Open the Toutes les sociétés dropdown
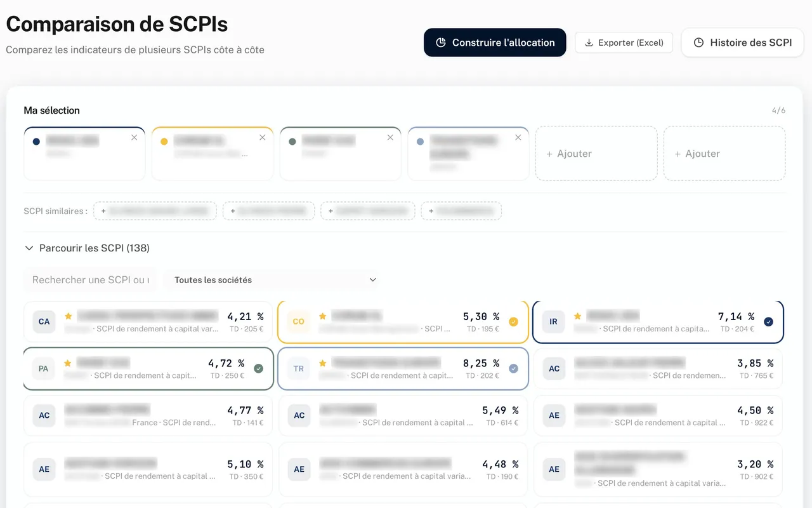 click(x=275, y=279)
